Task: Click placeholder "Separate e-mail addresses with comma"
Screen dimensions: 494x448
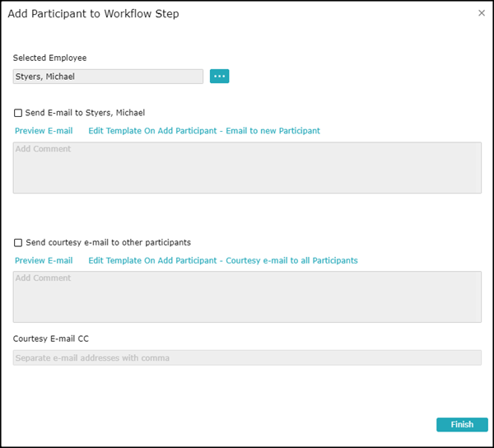Action: [92, 358]
